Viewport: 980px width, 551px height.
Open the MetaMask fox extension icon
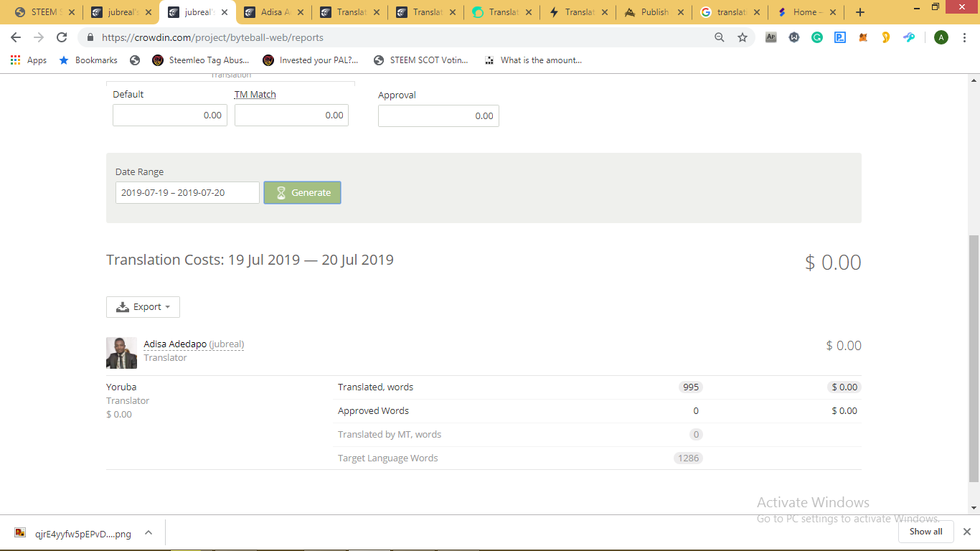point(863,37)
